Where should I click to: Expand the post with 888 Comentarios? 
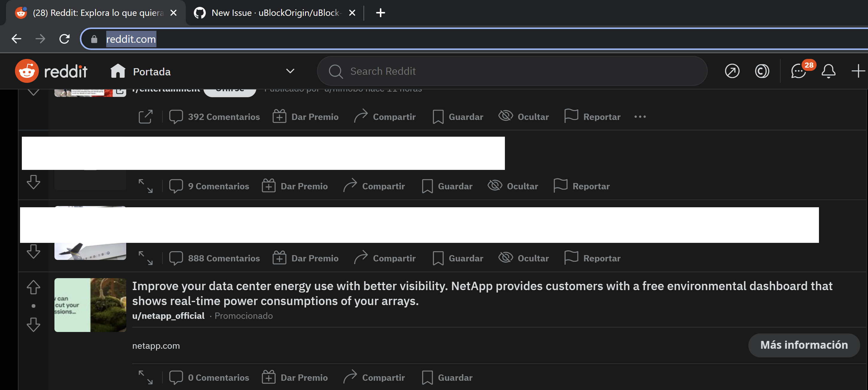pyautogui.click(x=146, y=258)
